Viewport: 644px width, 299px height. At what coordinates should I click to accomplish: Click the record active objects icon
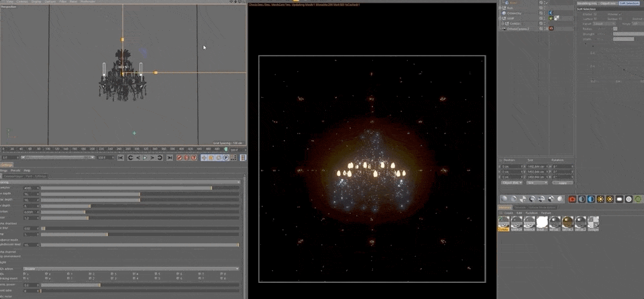pos(180,158)
